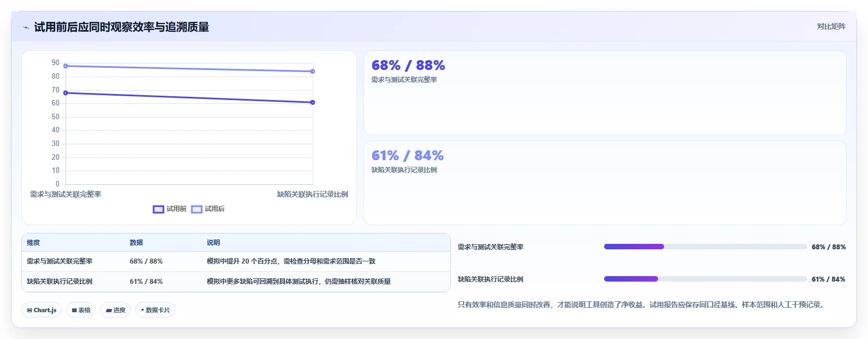Click the 维度 table column header
Image resolution: width=868 pixels, height=339 pixels.
tap(33, 243)
